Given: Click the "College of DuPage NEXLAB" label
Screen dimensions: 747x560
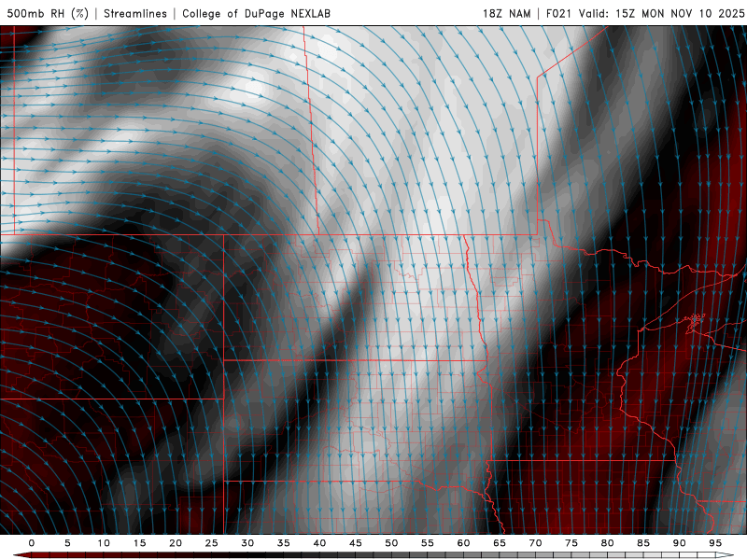Looking at the screenshot, I should 256,13.
